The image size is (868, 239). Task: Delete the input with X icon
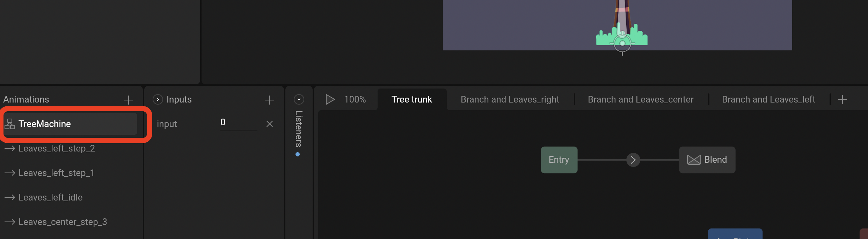(269, 124)
